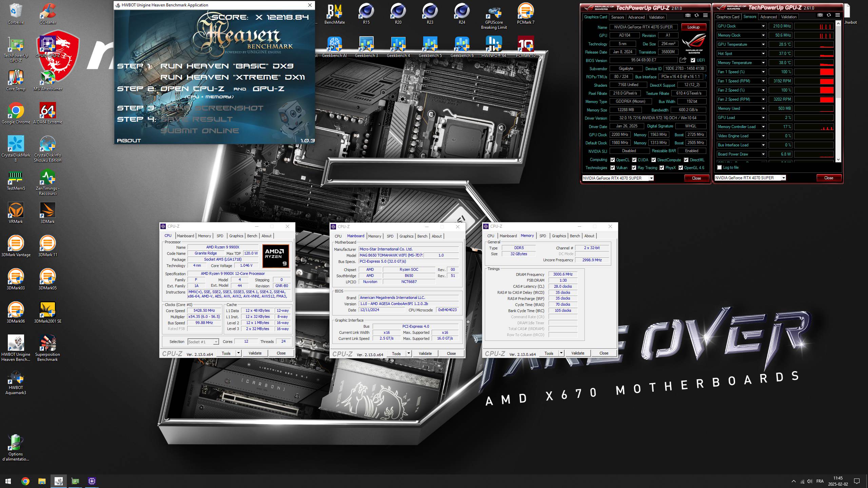This screenshot has height=488, width=868.
Task: Click About in Heaven Benchmark app
Action: [129, 140]
